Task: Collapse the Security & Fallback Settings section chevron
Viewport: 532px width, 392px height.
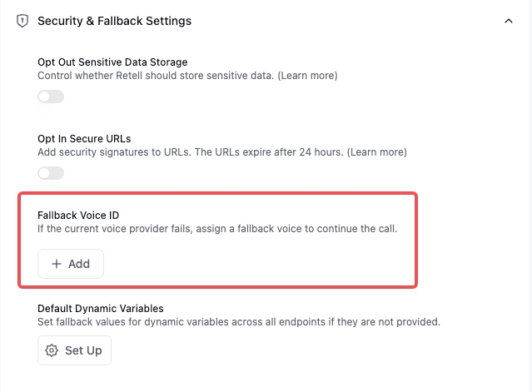Action: click(x=508, y=21)
